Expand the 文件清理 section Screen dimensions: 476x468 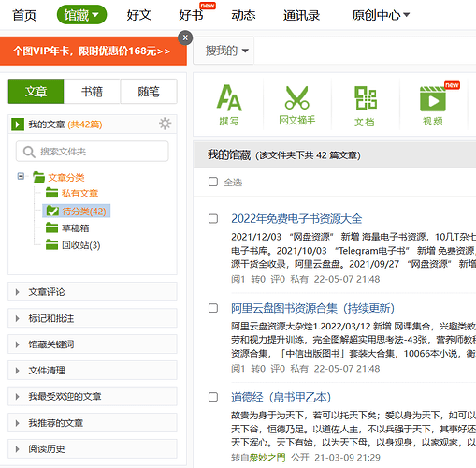point(93,371)
